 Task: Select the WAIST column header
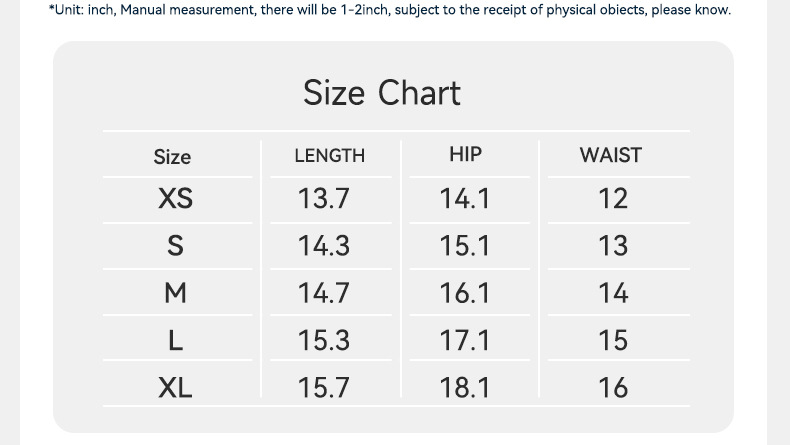(610, 155)
